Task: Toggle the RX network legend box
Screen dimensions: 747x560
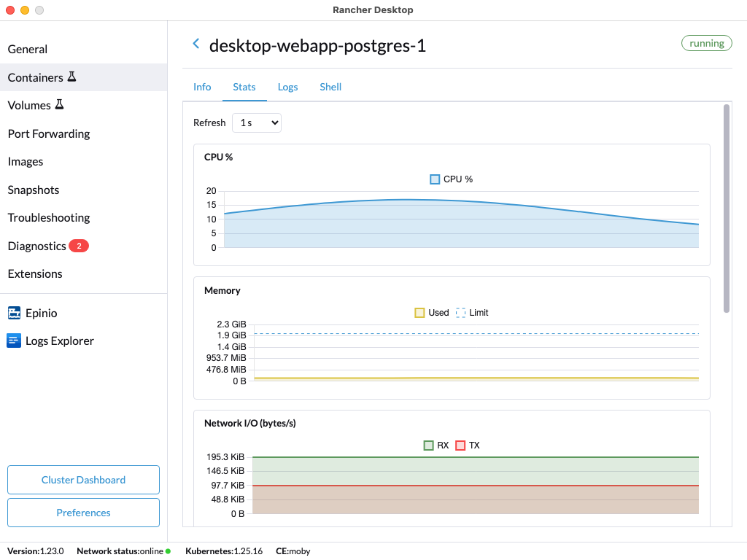Action: [428, 446]
